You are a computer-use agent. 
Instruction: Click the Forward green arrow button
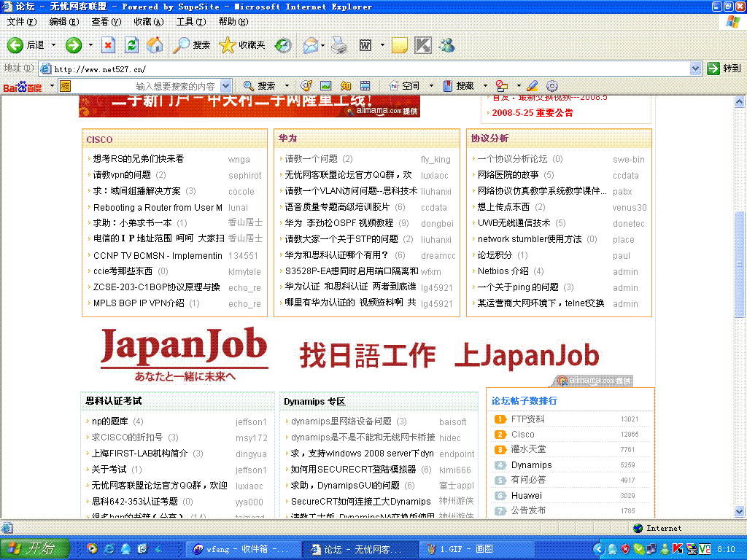pos(74,45)
